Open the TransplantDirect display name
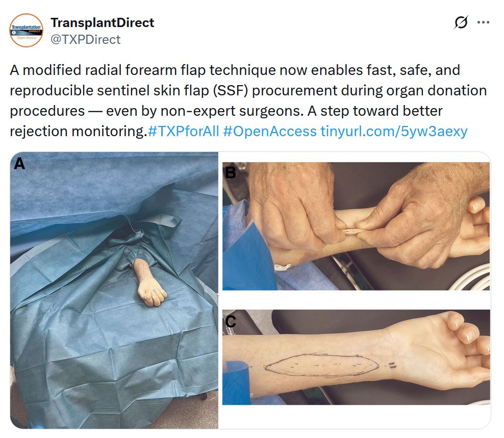 click(x=102, y=22)
